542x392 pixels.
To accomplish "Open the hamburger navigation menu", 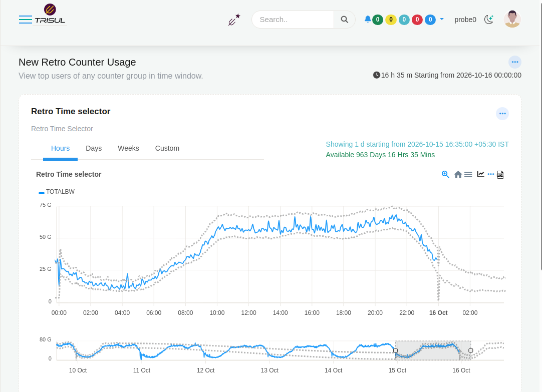I will click(25, 20).
